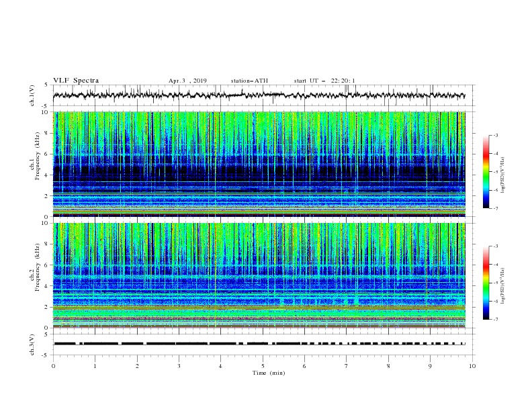Select the date text "Apr. 3, 2019"

point(187,81)
